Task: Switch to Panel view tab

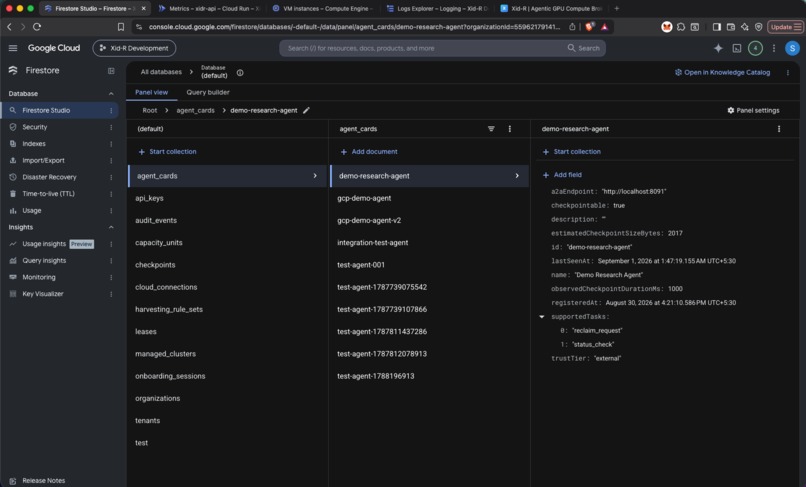Action: pos(152,93)
